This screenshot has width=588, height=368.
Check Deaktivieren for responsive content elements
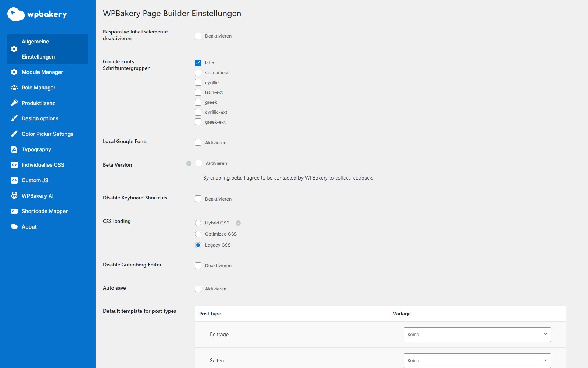[198, 36]
